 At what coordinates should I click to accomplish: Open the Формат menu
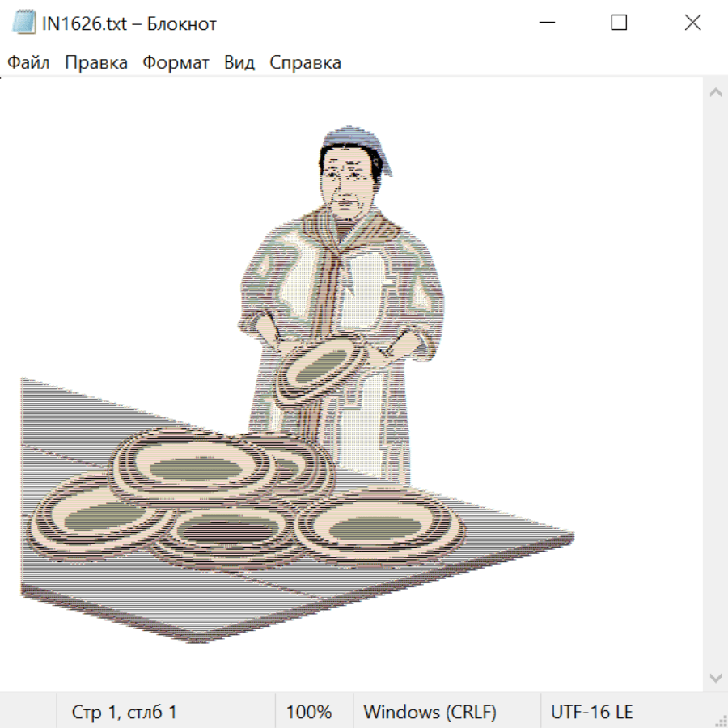click(x=176, y=63)
